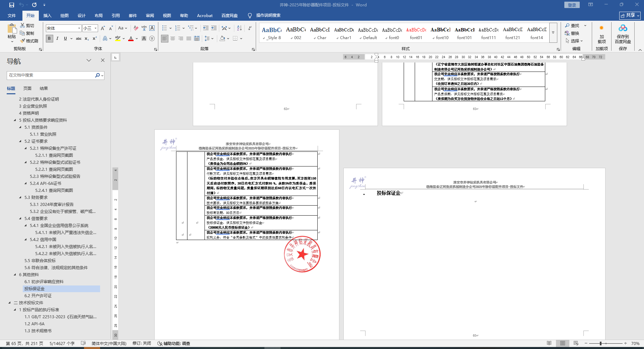
Task: Open the font name dropdown
Action: click(79, 28)
